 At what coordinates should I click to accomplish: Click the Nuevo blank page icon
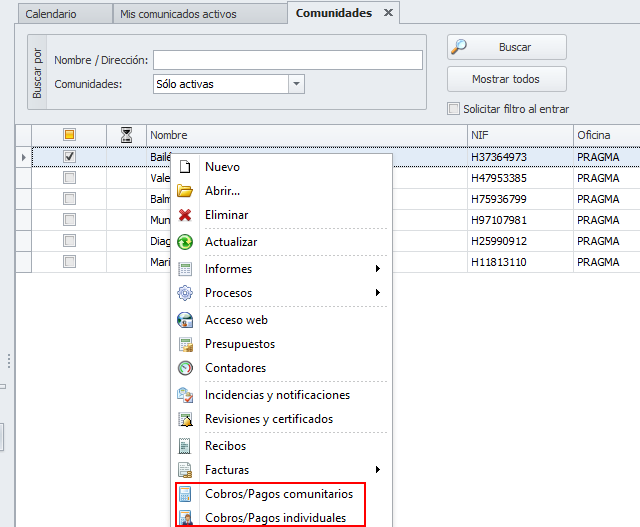tap(185, 167)
